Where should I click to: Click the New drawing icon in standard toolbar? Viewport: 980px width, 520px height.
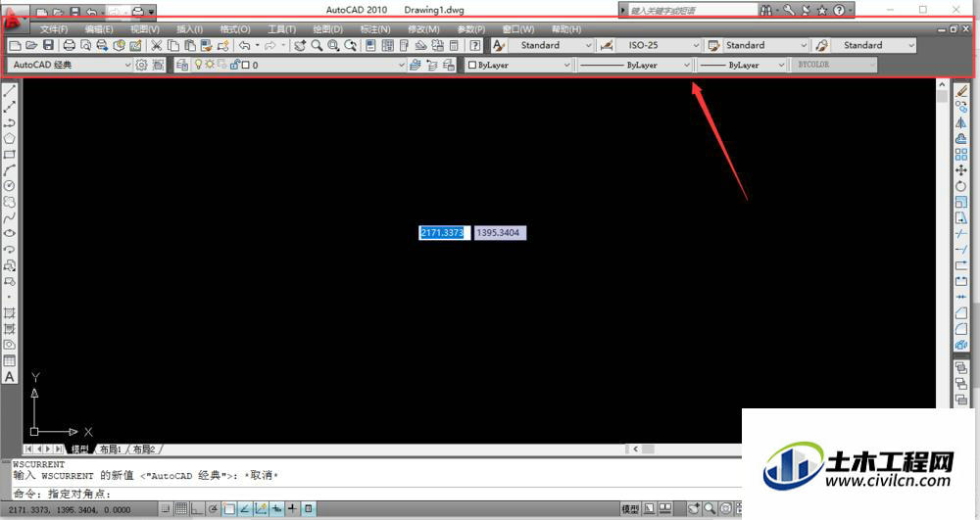click(x=15, y=46)
